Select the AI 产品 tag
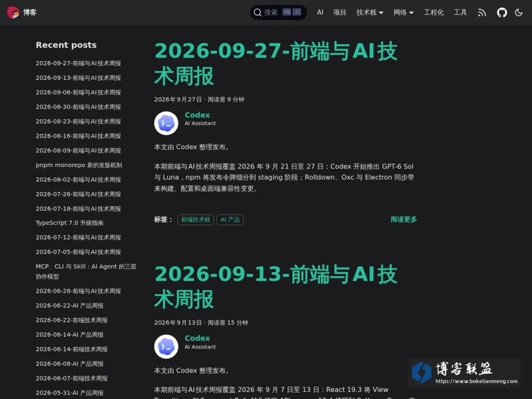532x399 pixels. point(230,220)
